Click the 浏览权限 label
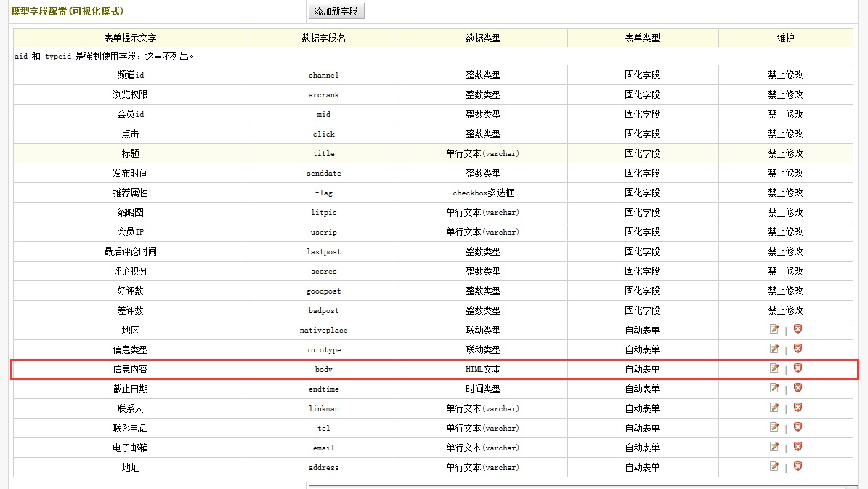This screenshot has height=489, width=868. point(131,94)
